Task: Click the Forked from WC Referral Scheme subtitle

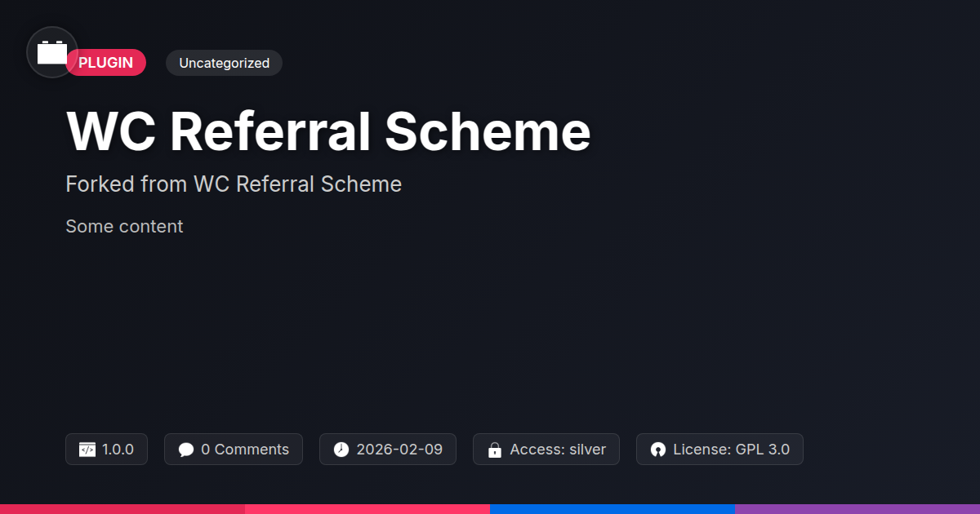Action: (x=234, y=184)
